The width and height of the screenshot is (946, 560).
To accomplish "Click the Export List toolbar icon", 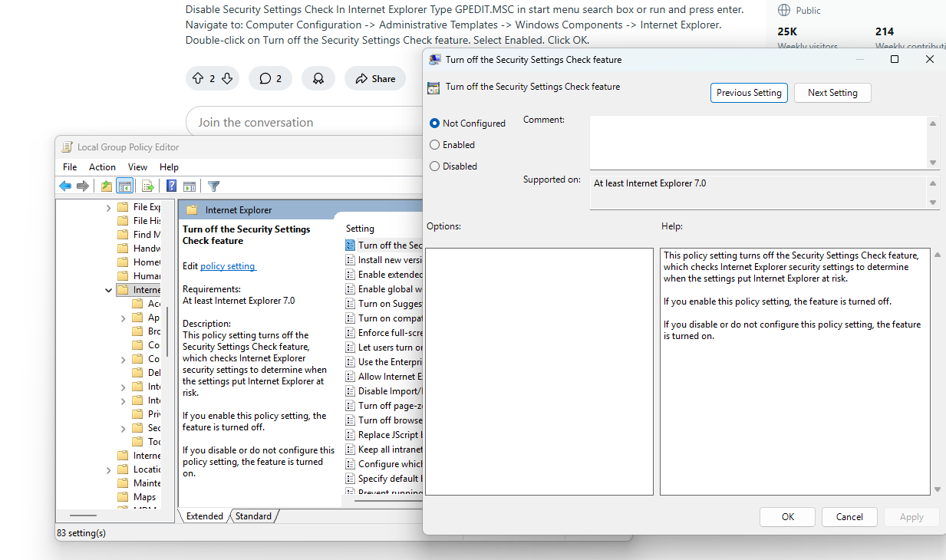I will pyautogui.click(x=147, y=186).
